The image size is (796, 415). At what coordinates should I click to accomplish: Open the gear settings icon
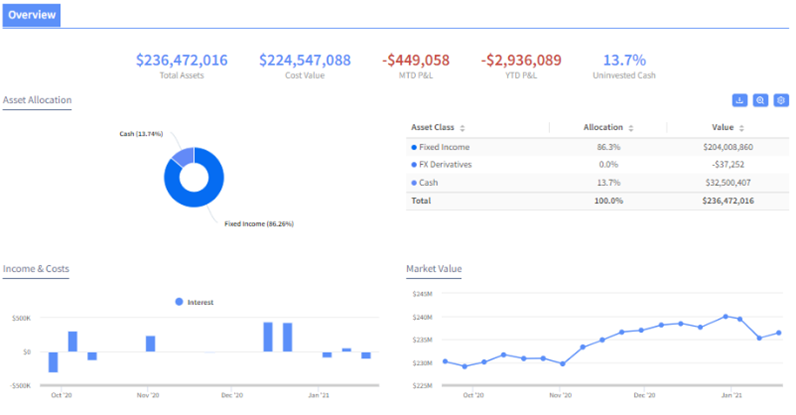tap(782, 100)
